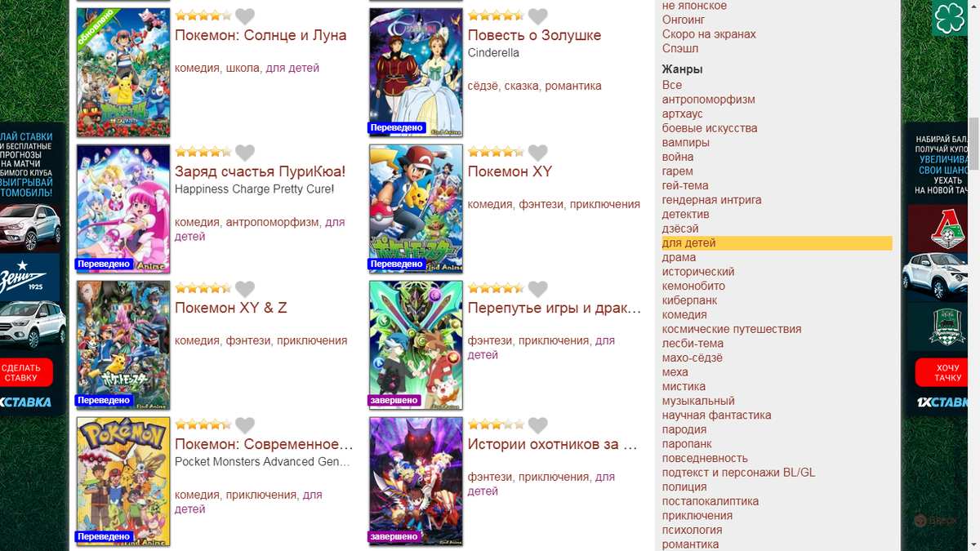Screen dimensions: 980x551
Task: Click ХОЧУ ТАЧКУ red button
Action: (947, 372)
